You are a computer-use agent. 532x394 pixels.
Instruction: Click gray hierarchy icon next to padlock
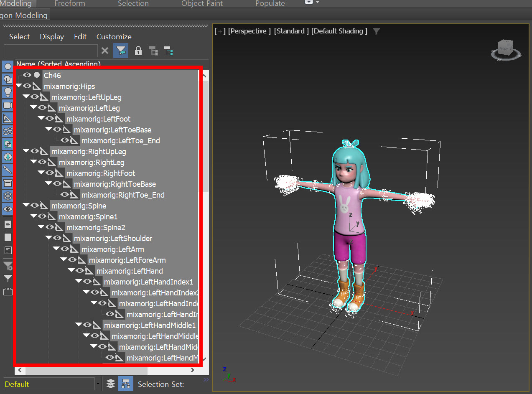click(x=153, y=51)
